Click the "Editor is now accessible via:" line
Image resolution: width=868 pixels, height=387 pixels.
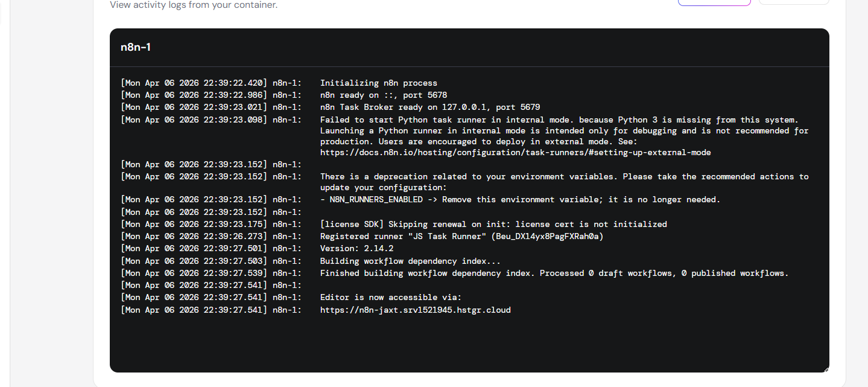(x=390, y=297)
